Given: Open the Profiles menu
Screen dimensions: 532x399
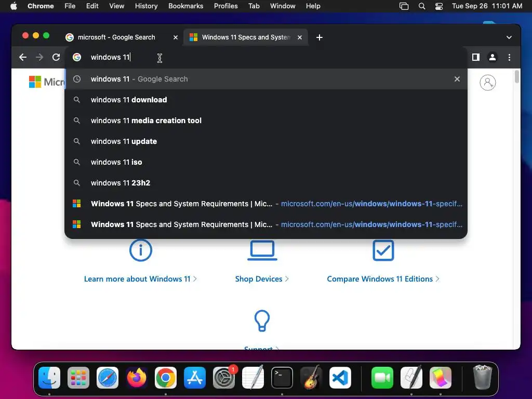Looking at the screenshot, I should click(225, 6).
